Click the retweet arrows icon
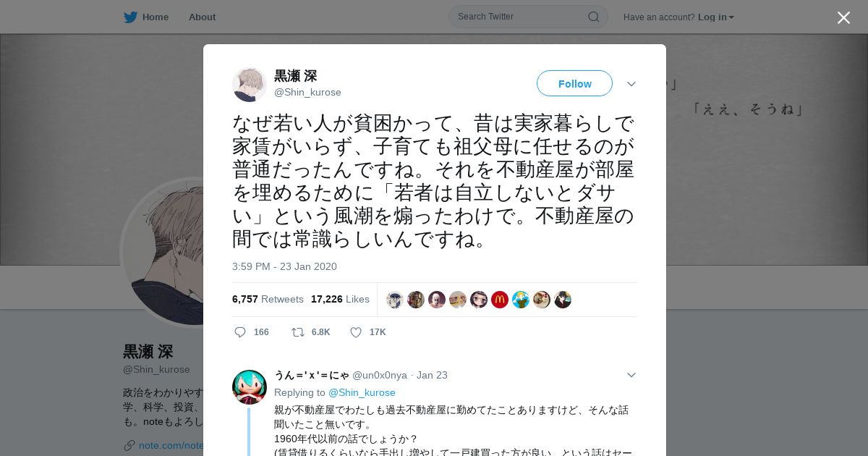The height and width of the screenshot is (456, 868). [x=297, y=332]
